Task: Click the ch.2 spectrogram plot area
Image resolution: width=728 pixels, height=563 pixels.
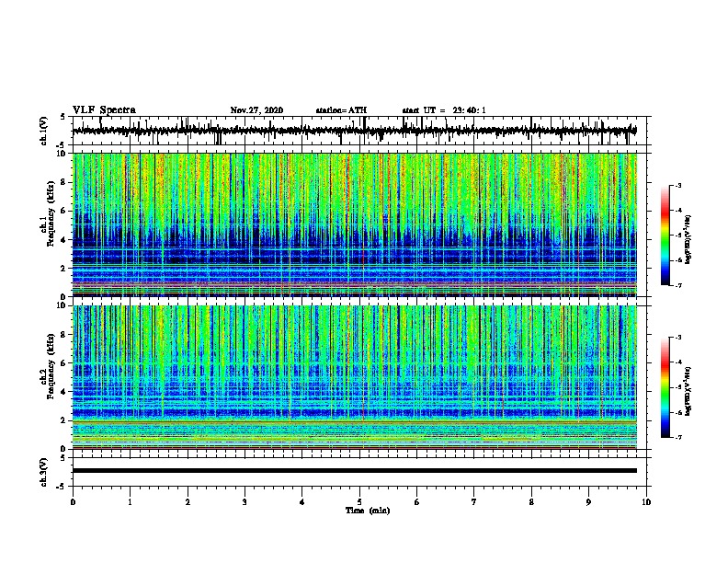Action: click(355, 377)
